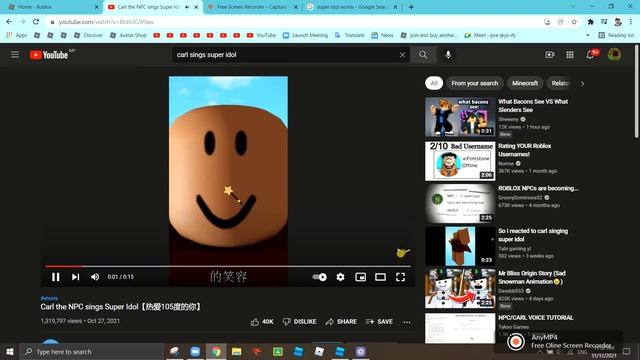Enter full screen mode

click(400, 277)
